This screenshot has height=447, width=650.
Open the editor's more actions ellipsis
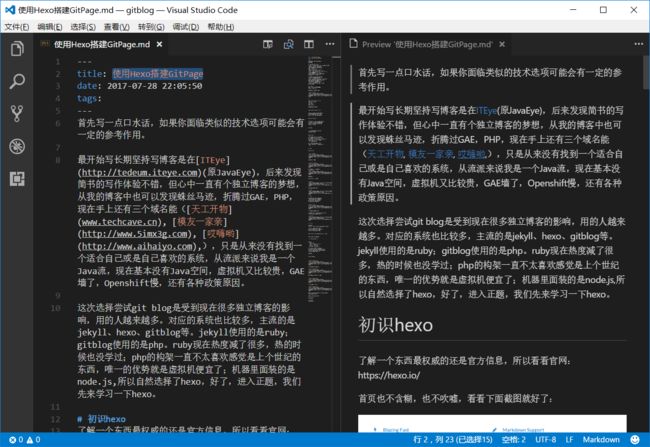point(330,44)
